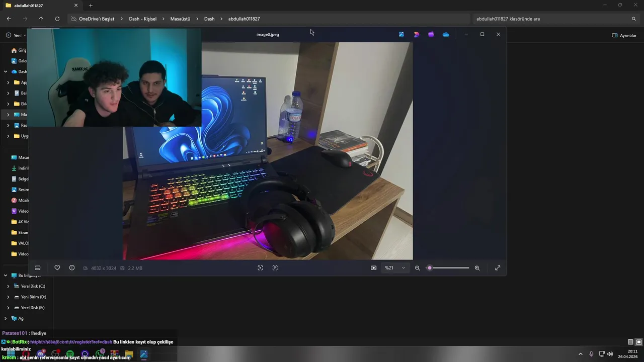Image resolution: width=644 pixels, height=362 pixels.
Task: Expand the Ağ network node
Action: (x=6, y=318)
